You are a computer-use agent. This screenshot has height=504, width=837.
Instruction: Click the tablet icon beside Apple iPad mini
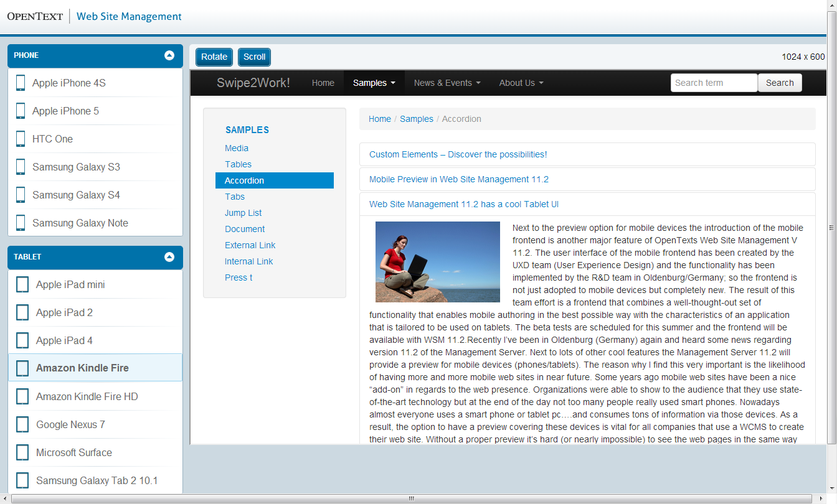[22, 284]
